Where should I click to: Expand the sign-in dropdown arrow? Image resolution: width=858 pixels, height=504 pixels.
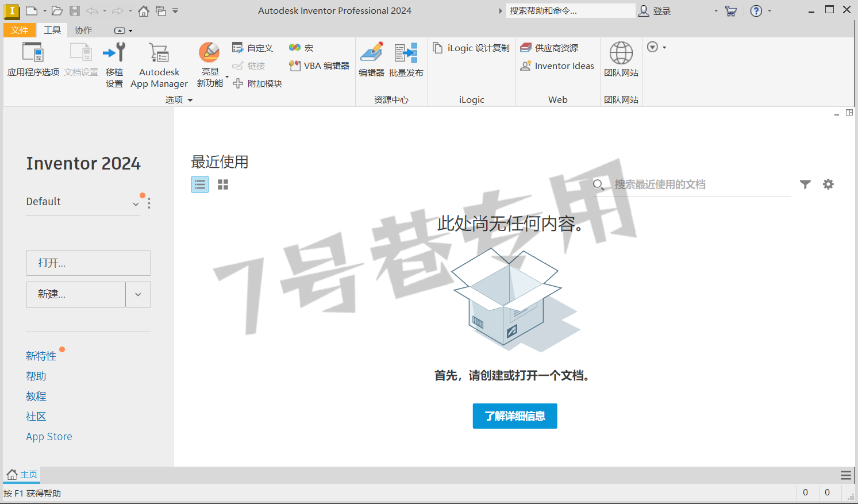click(x=716, y=11)
